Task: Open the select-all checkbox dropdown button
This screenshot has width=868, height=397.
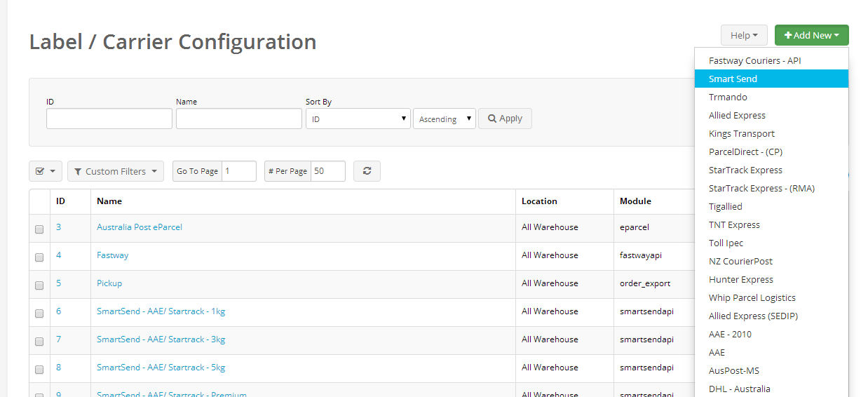Action: click(46, 171)
